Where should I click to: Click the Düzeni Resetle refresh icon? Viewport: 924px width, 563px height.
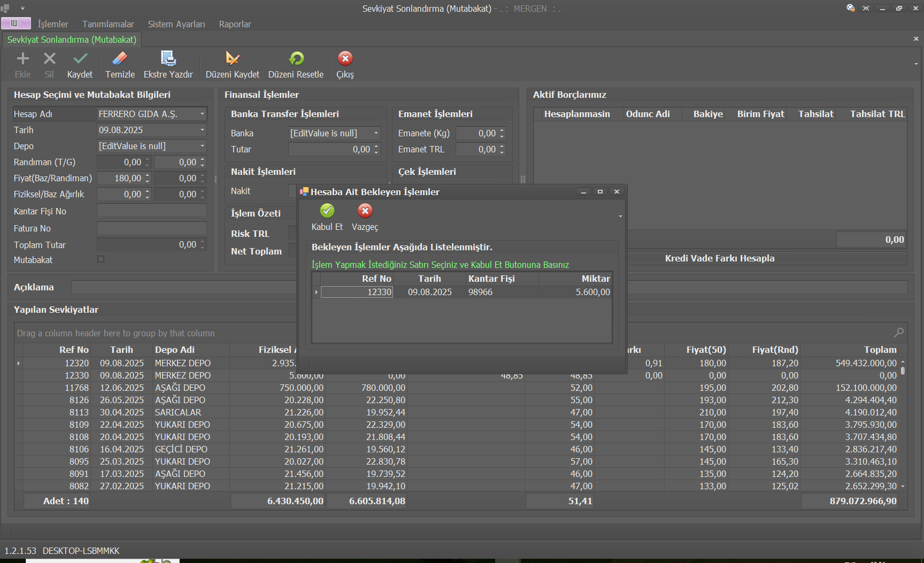[296, 59]
